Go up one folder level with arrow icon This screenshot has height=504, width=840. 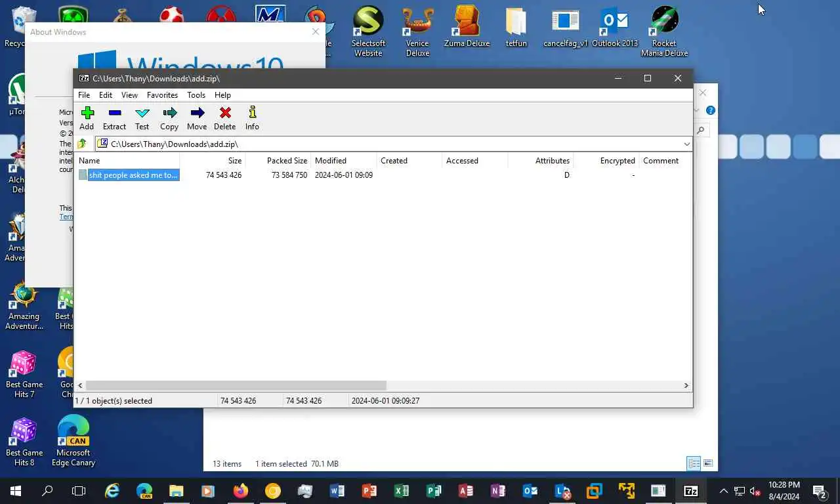[82, 144]
